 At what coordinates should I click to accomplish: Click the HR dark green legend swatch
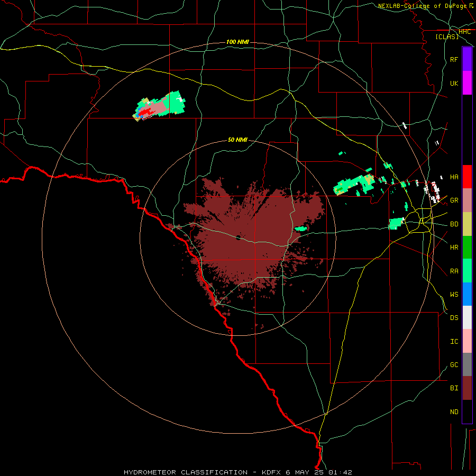[467, 248]
